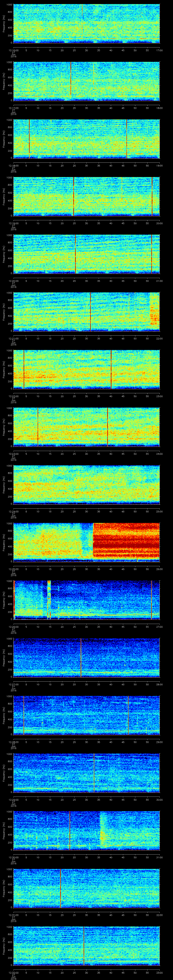This screenshot has width=173, height=980.
Task: Click the 21:00 end time label
Action: 160,281
